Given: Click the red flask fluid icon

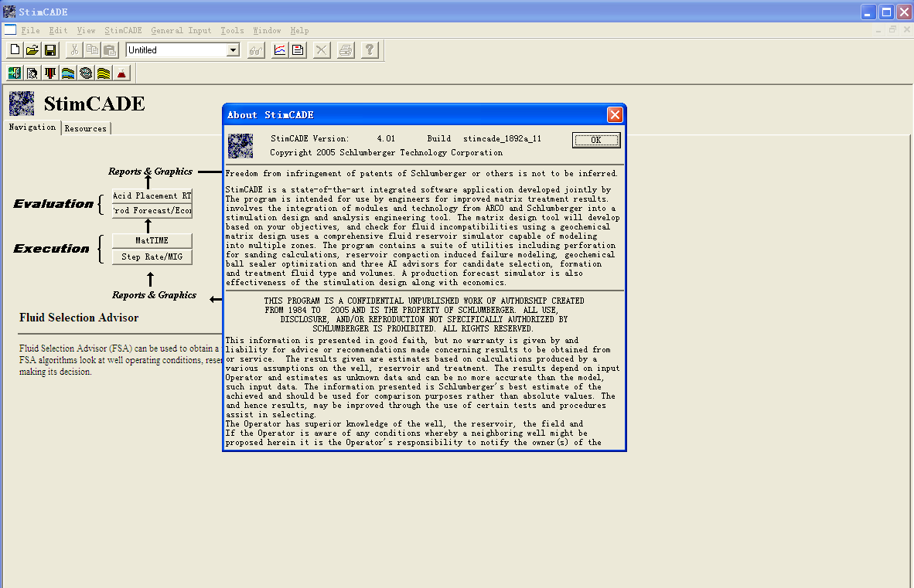Looking at the screenshot, I should pyautogui.click(x=121, y=73).
